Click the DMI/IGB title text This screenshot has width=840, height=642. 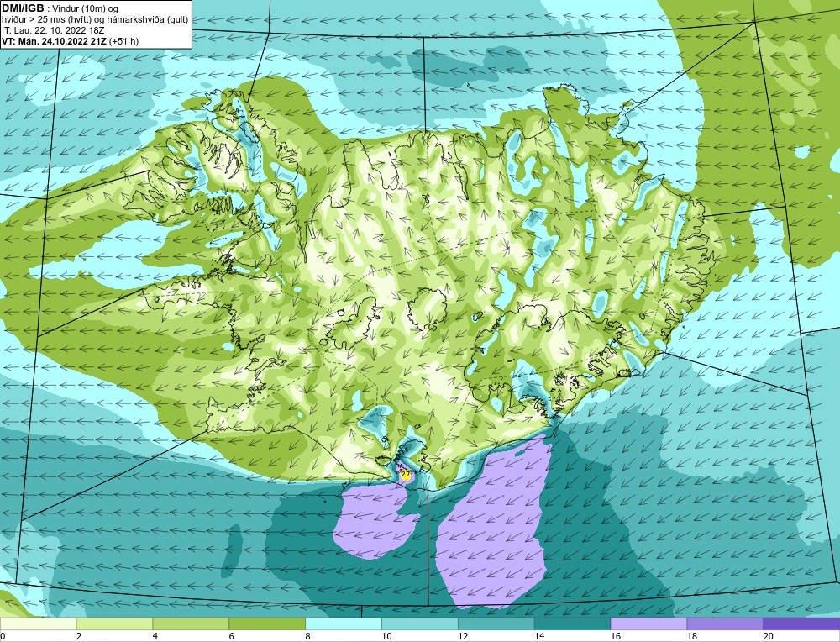click(23, 8)
